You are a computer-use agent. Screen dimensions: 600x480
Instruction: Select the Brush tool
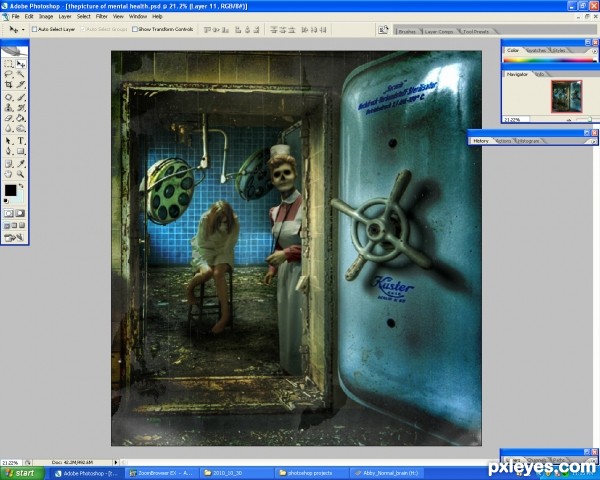21,97
